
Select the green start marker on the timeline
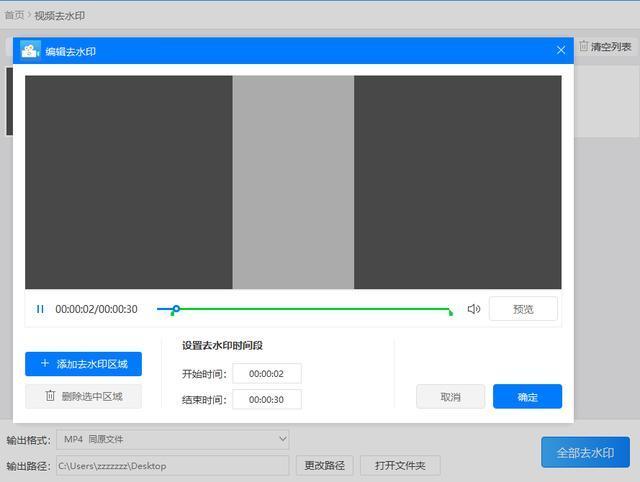[172, 313]
